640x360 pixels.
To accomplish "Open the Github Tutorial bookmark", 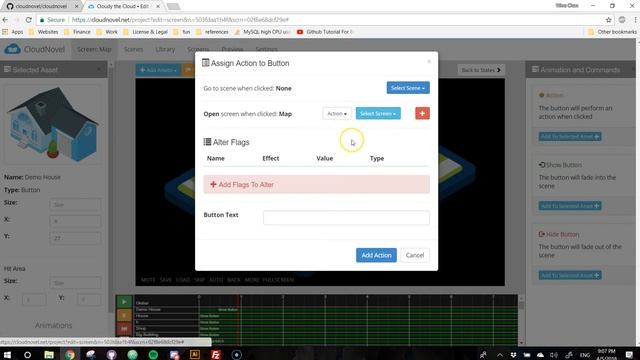I will (x=325, y=32).
